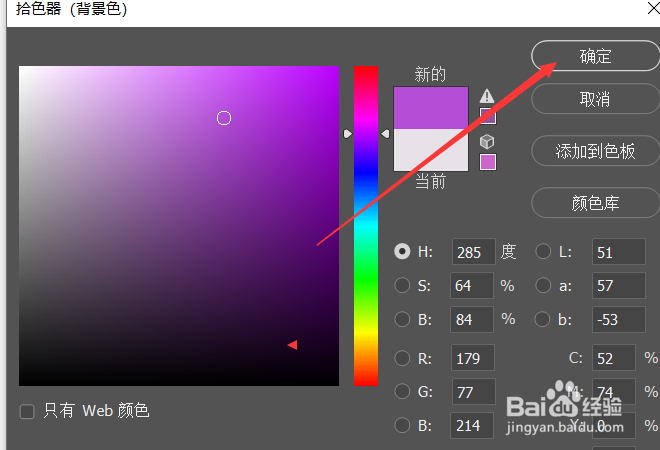The height and width of the screenshot is (450, 660).
Task: Click the a field showing 57
Action: click(x=618, y=285)
